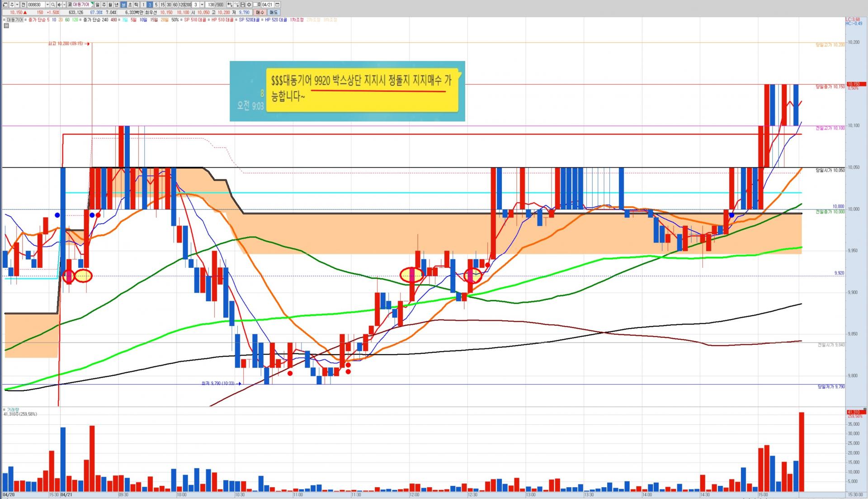Click the window layout icon at top-left
Viewport: 868px width, 499px height.
tap(5, 5)
